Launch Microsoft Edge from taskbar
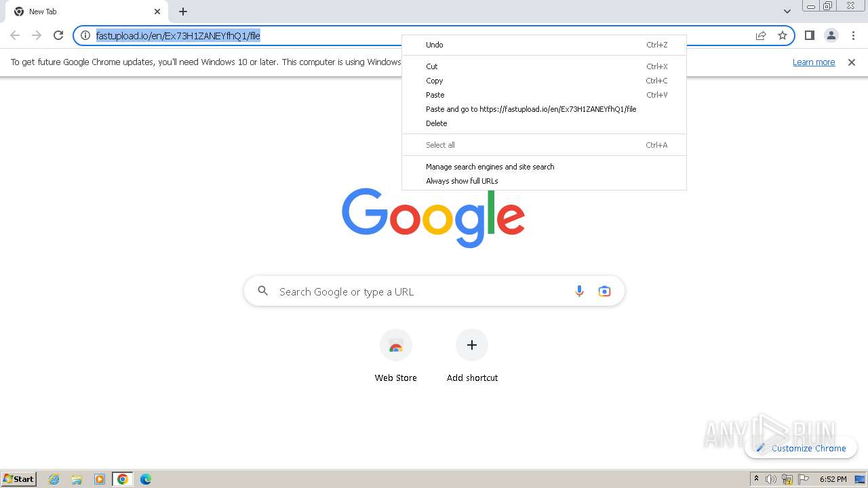Image resolution: width=868 pixels, height=488 pixels. (146, 479)
